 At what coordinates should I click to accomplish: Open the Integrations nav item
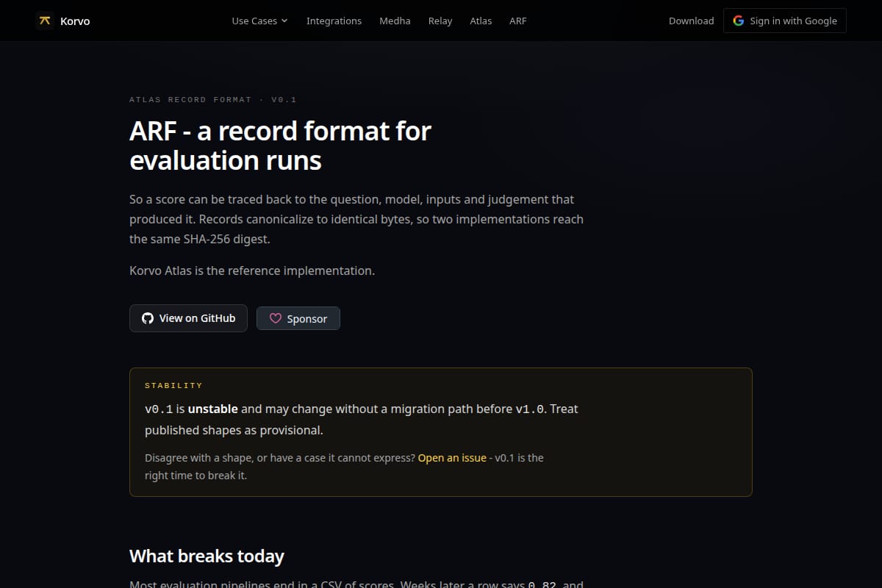334,21
